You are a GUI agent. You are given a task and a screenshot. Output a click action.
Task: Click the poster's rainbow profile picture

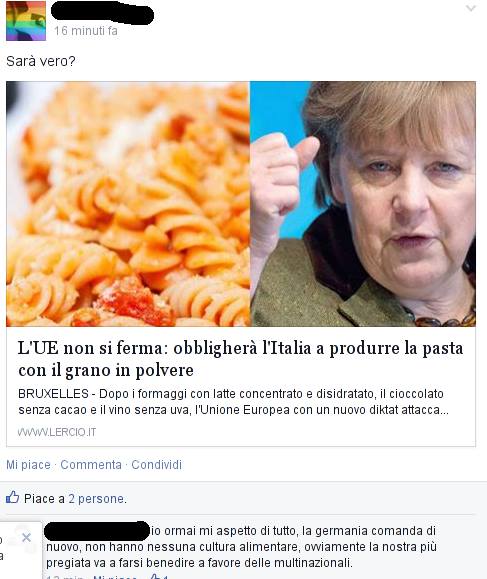pyautogui.click(x=26, y=21)
